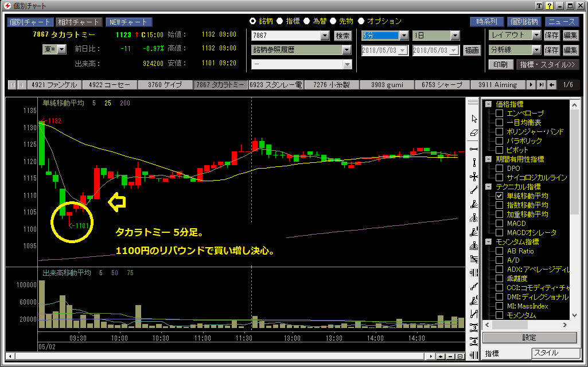This screenshot has width=588, height=367.
Task: Enable the ボリンジャー・バンド checkbox
Action: (499, 131)
